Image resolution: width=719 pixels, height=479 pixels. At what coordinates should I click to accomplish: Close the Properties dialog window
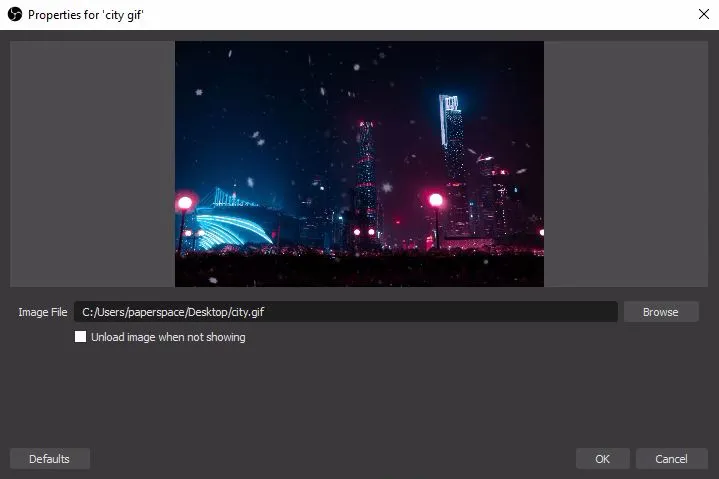(704, 14)
